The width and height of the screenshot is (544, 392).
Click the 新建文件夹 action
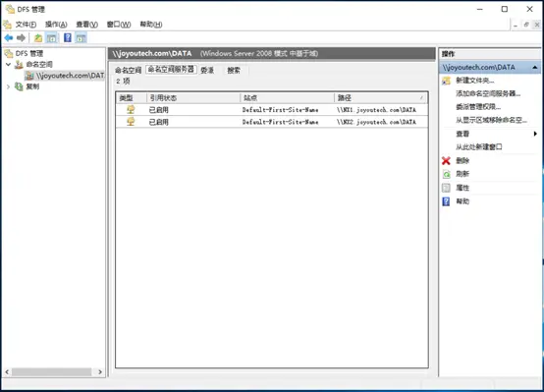(474, 81)
